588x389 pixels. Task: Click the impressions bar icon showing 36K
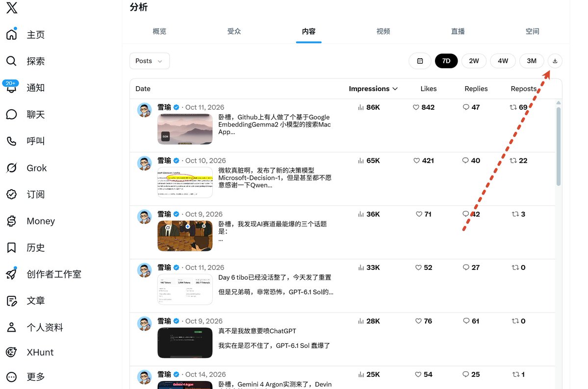click(x=361, y=214)
